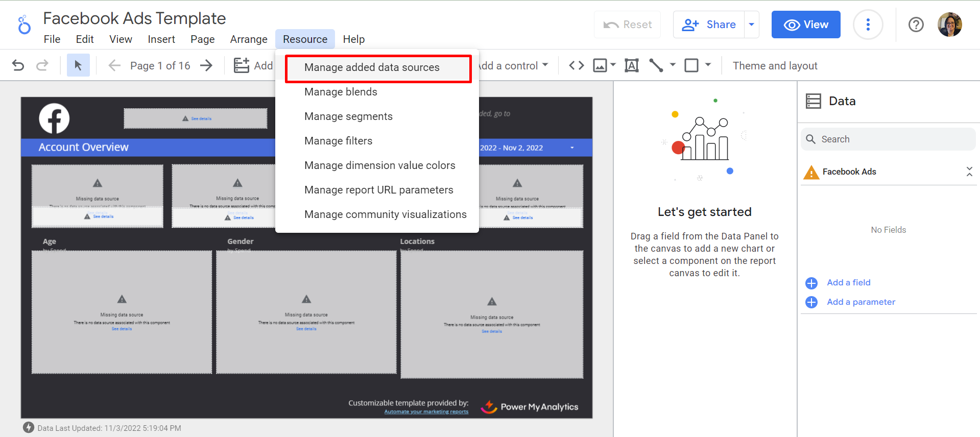980x437 pixels.
Task: Open the help question mark icon
Action: click(x=916, y=25)
